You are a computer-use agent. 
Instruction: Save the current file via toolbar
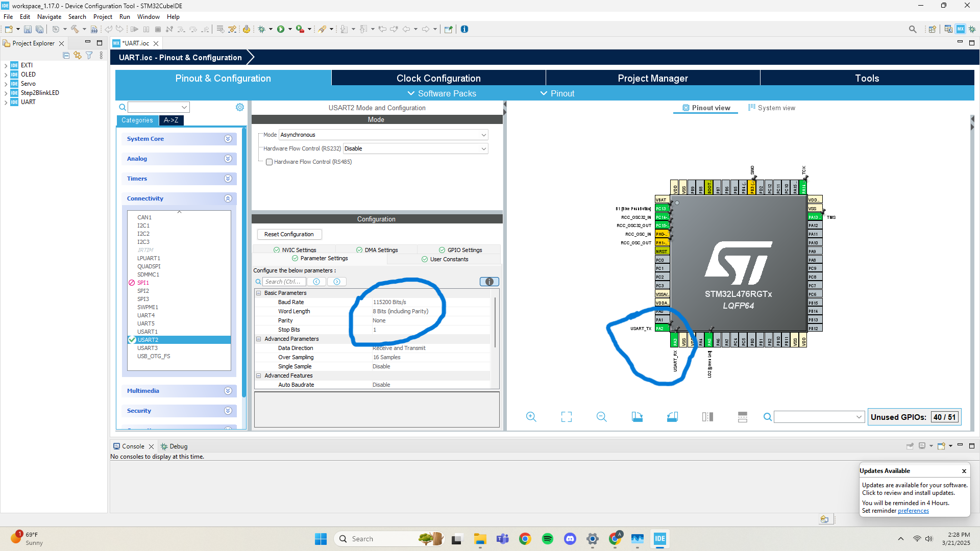[x=28, y=29]
